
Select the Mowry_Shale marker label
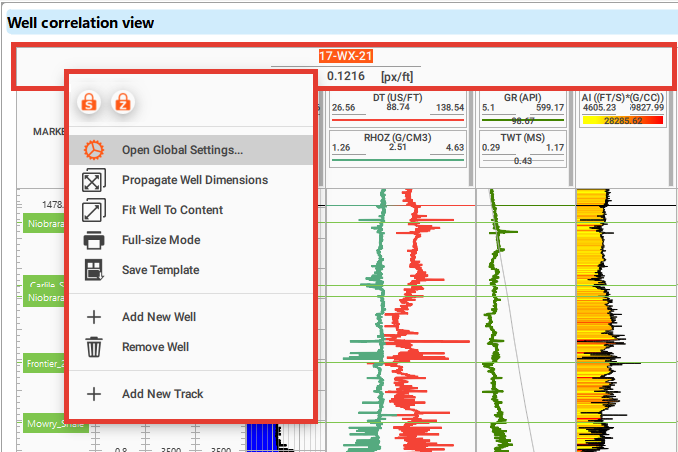[55, 423]
